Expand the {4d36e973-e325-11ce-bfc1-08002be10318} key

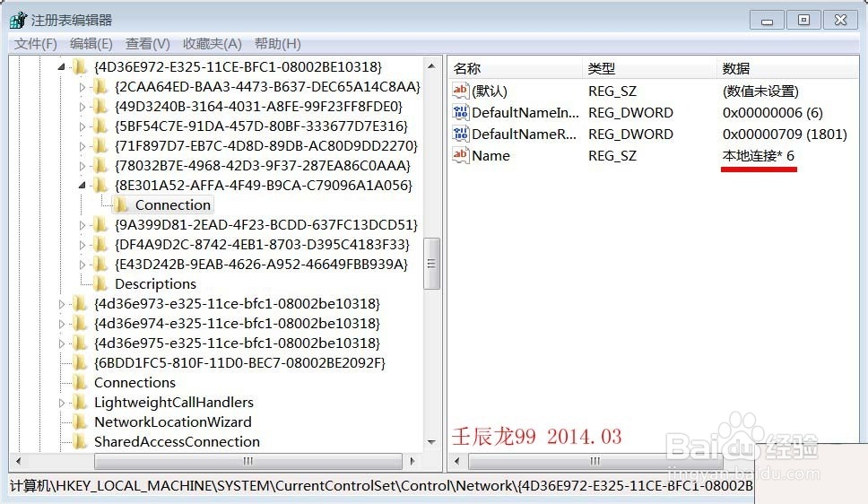(x=62, y=304)
